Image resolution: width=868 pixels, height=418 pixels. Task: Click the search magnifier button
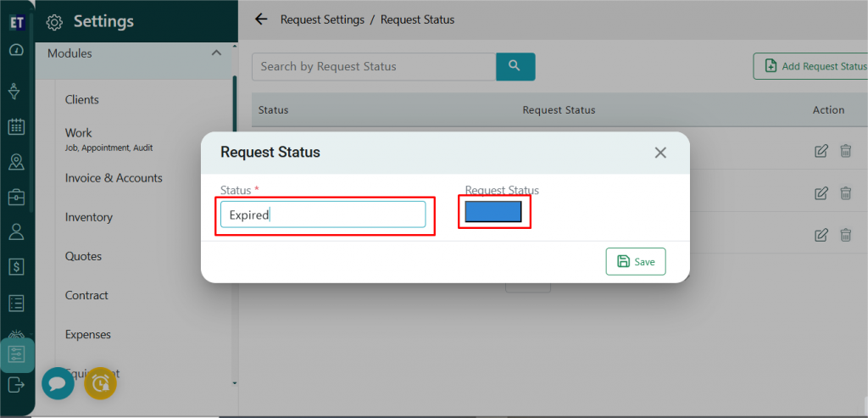click(x=515, y=66)
